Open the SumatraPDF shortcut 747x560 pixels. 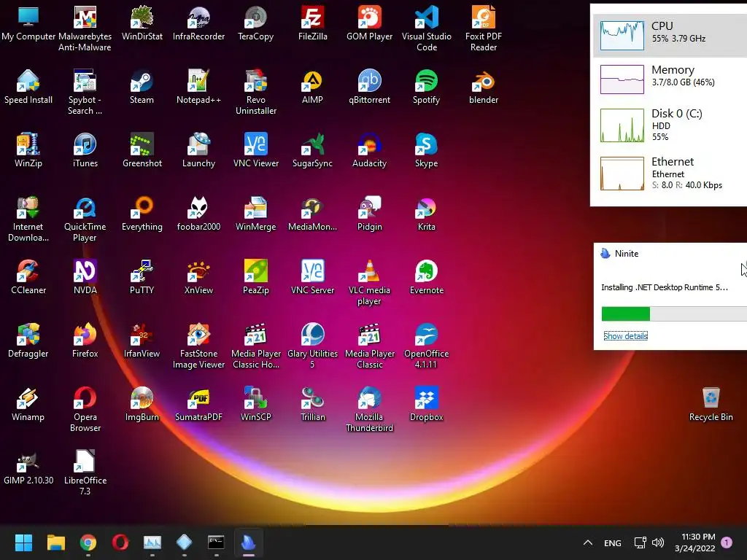(198, 404)
